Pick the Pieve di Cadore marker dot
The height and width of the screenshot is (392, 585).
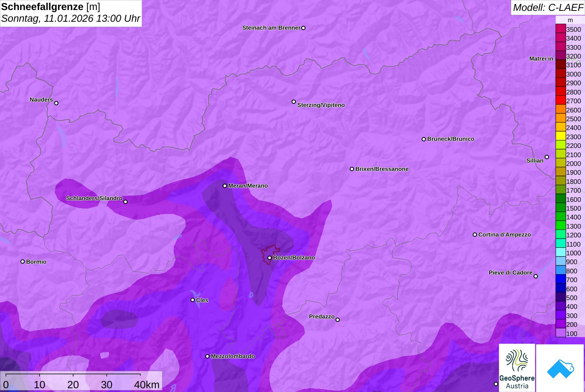pyautogui.click(x=536, y=276)
